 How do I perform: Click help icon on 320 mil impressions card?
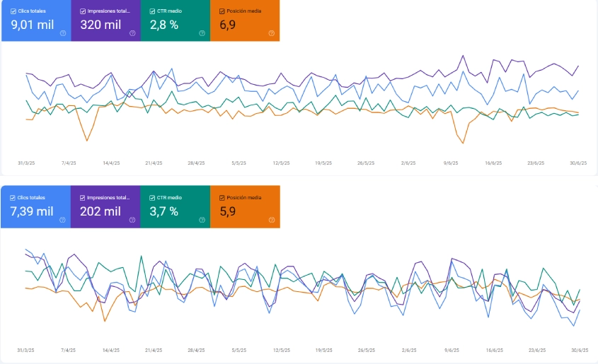point(133,33)
